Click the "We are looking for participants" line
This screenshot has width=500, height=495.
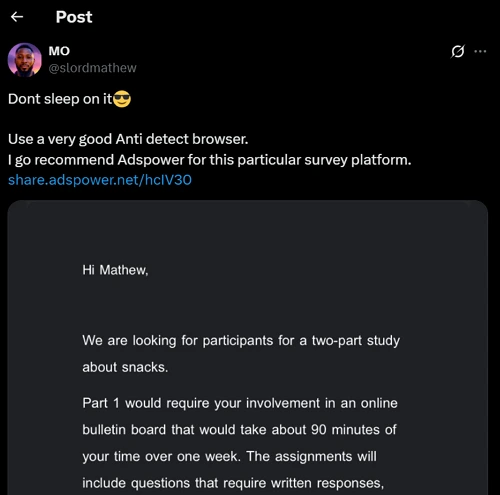pyautogui.click(x=241, y=341)
